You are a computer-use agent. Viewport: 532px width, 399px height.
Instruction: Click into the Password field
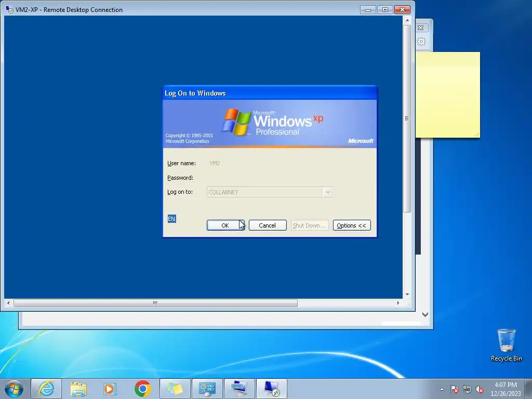[270, 178]
